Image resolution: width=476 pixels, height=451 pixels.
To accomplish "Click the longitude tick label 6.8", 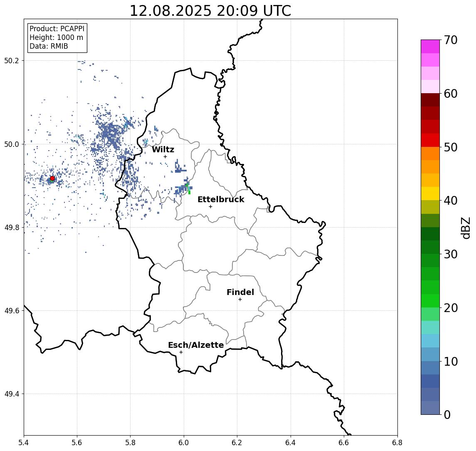I will click(x=397, y=443).
